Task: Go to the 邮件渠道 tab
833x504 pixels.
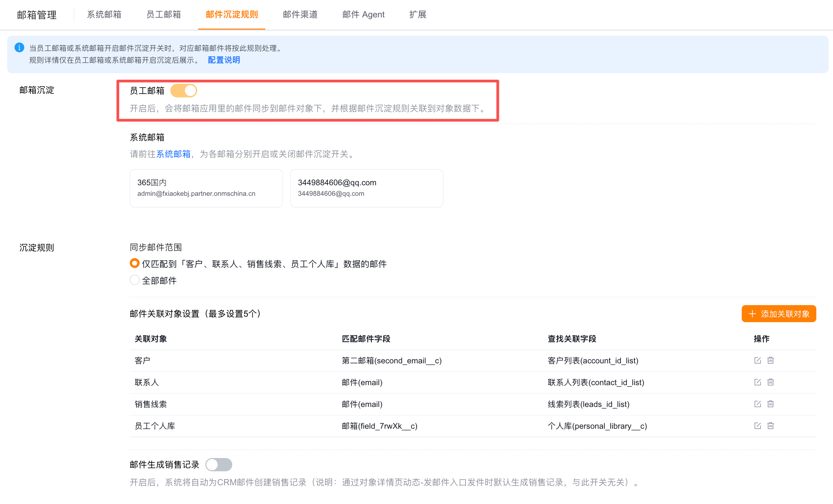Action: coord(300,15)
